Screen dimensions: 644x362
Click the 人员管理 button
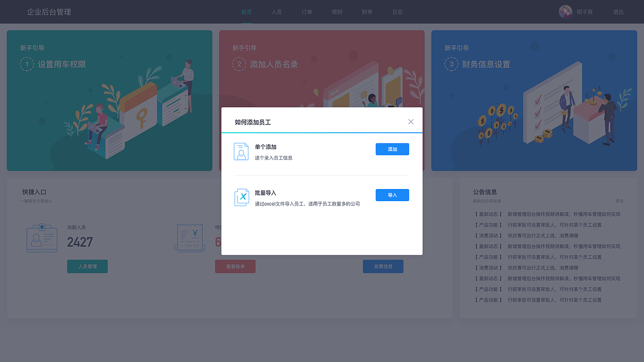coord(87,266)
